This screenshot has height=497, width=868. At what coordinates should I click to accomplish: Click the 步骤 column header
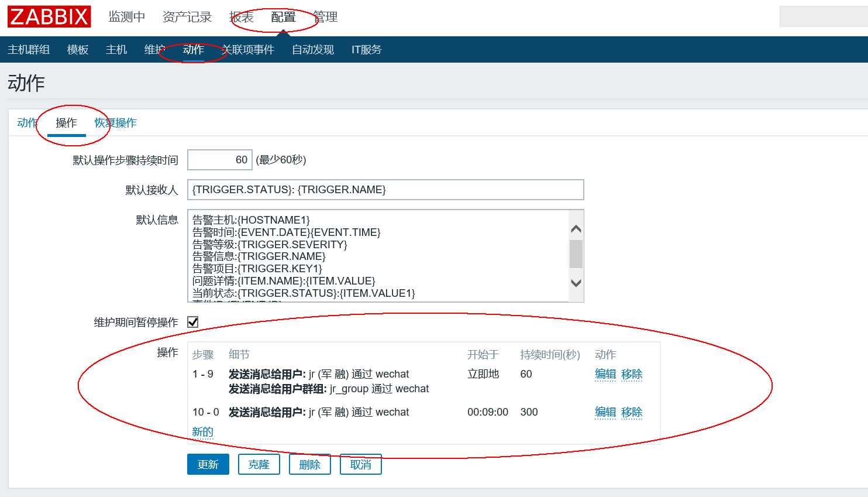[x=203, y=355]
